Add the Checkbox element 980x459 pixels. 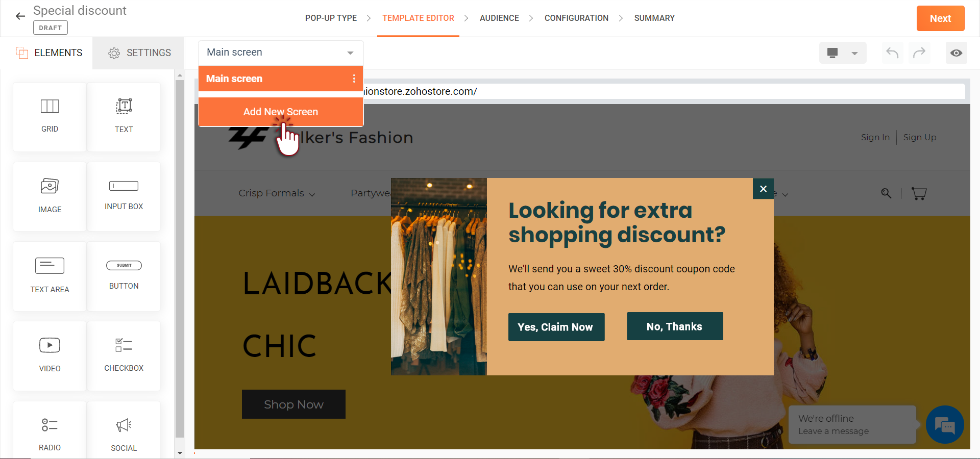tap(124, 356)
